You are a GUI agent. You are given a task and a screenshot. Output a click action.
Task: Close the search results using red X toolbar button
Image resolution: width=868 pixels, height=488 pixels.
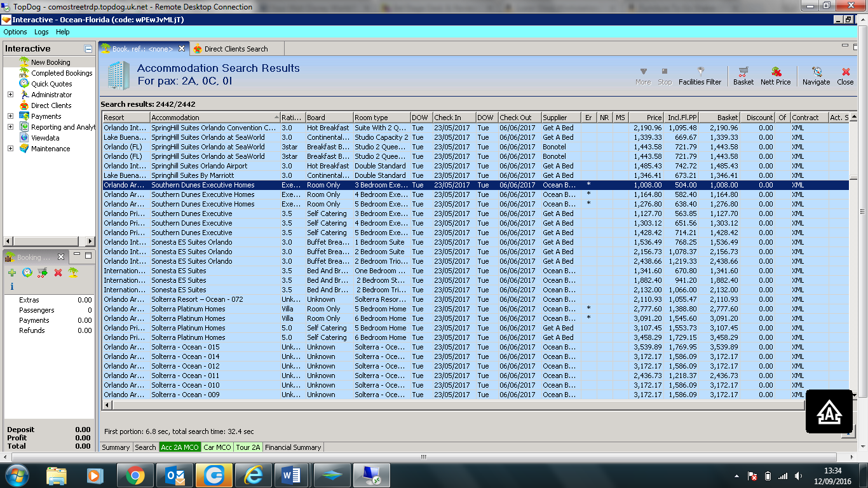(x=845, y=76)
